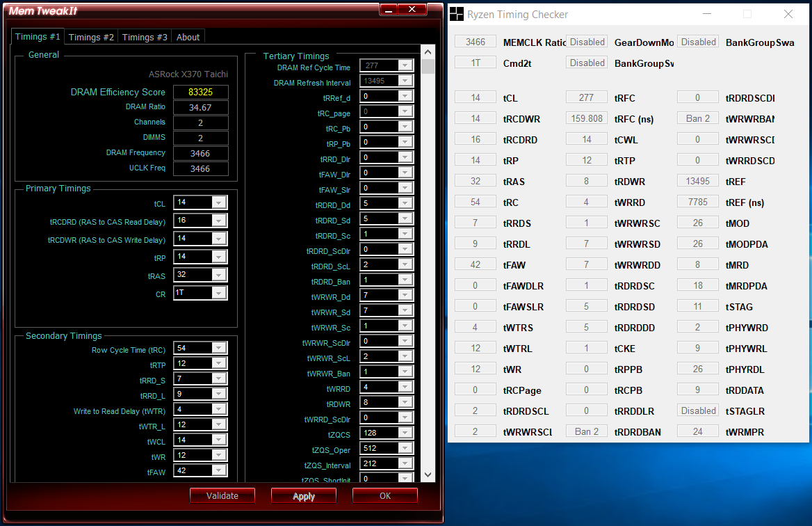
Task: Click the Ryzen Timing Checker app icon
Action: coord(457,14)
